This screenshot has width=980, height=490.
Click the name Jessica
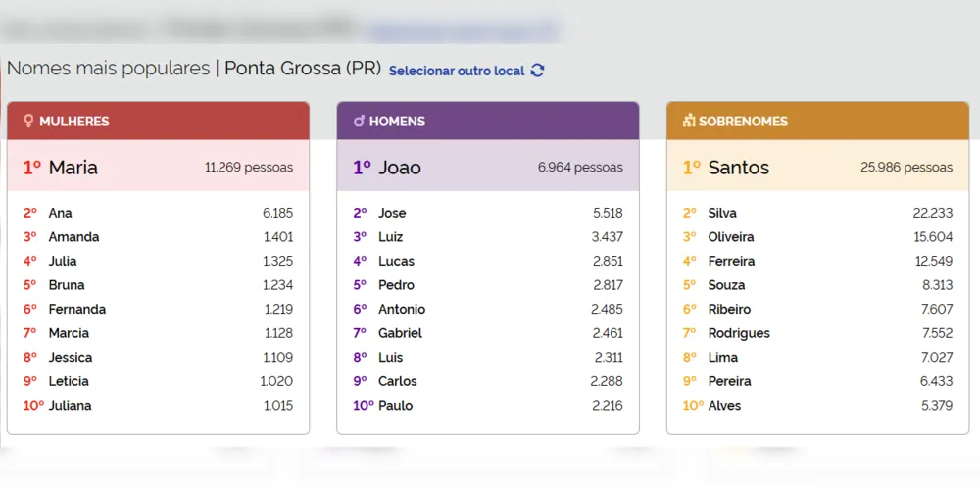(x=70, y=358)
